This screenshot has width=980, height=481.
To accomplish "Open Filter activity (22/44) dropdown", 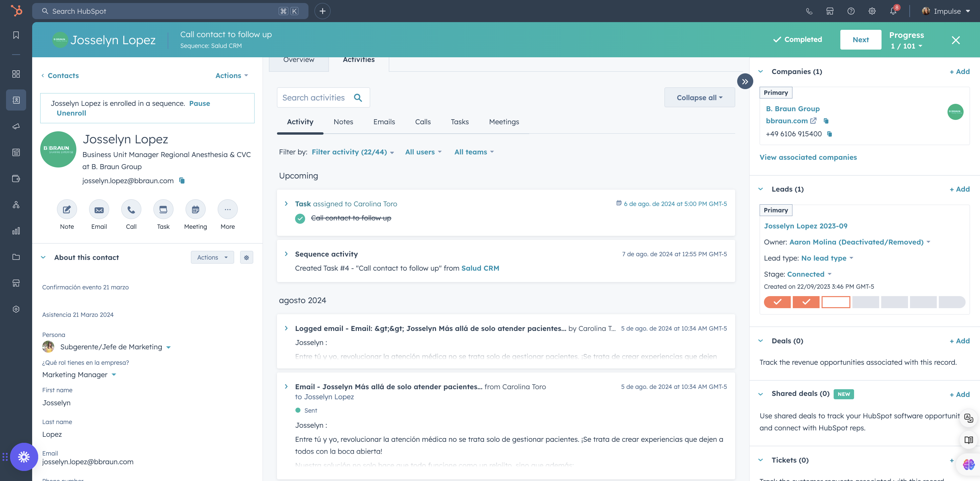I will [353, 152].
